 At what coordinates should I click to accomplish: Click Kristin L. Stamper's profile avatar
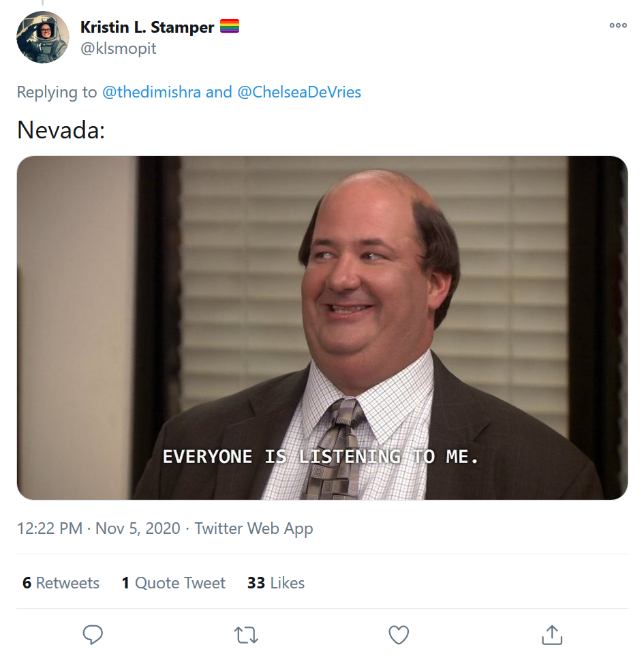(43, 37)
